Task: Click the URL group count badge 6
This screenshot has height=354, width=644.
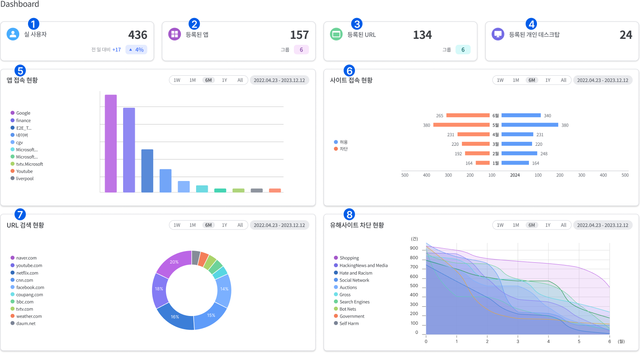Action: coord(463,50)
